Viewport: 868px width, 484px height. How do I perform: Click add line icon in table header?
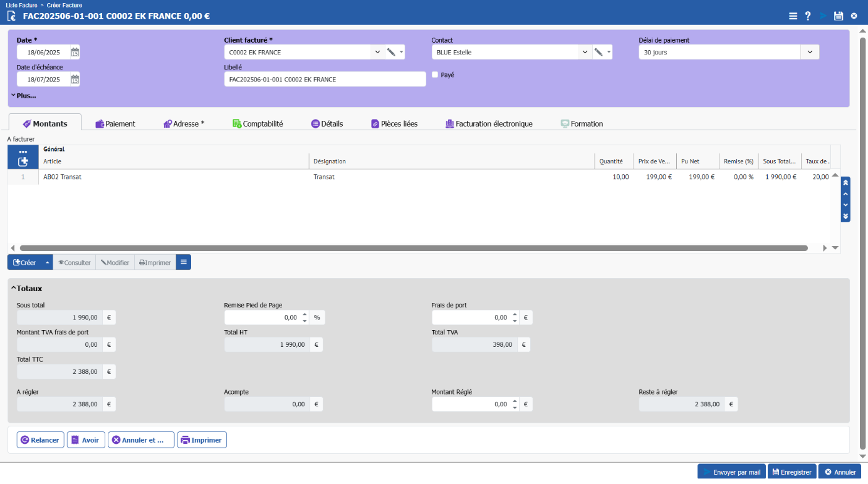point(23,162)
